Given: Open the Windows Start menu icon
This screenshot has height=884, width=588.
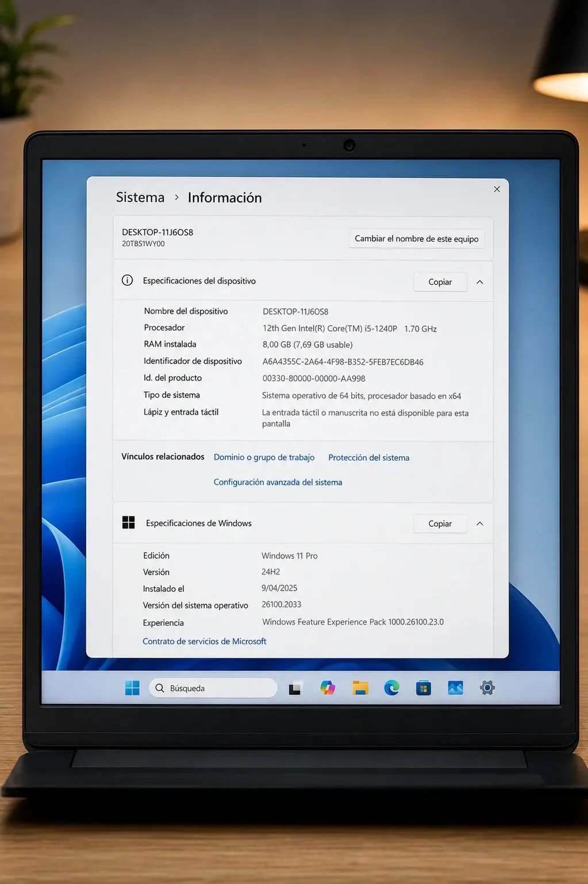Looking at the screenshot, I should pyautogui.click(x=132, y=688).
